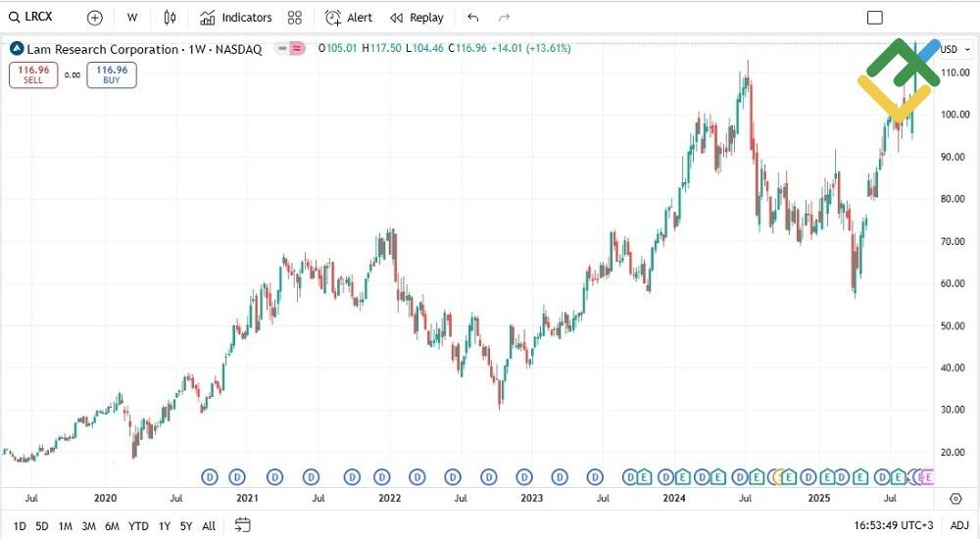Image resolution: width=980 pixels, height=539 pixels.
Task: Open the USD currency dropdown
Action: 956,49
